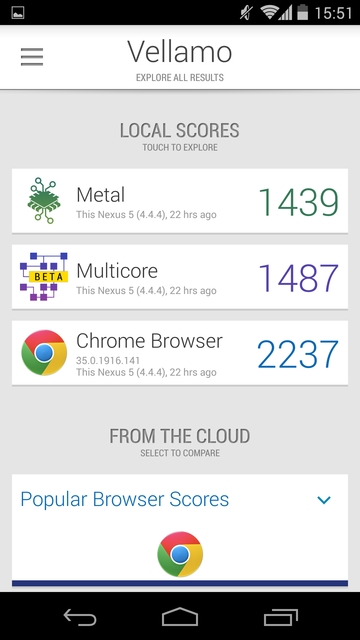Tap the Wi-Fi signal status icon

coord(269,12)
